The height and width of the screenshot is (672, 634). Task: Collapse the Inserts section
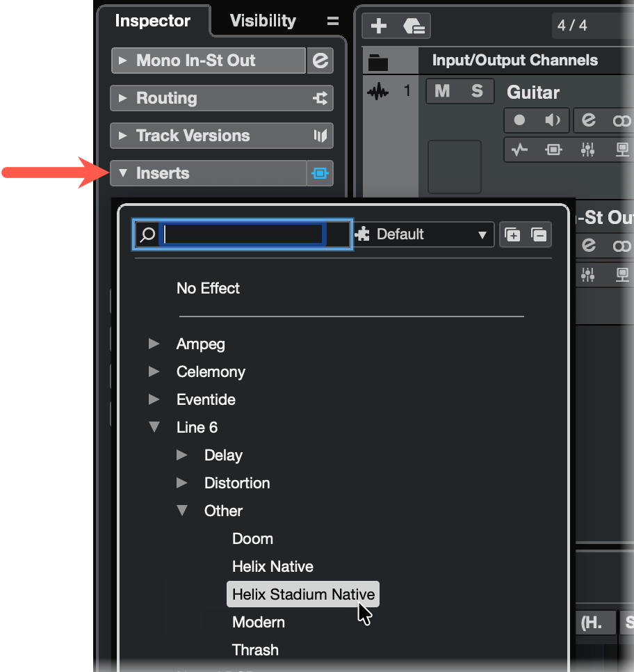(123, 173)
